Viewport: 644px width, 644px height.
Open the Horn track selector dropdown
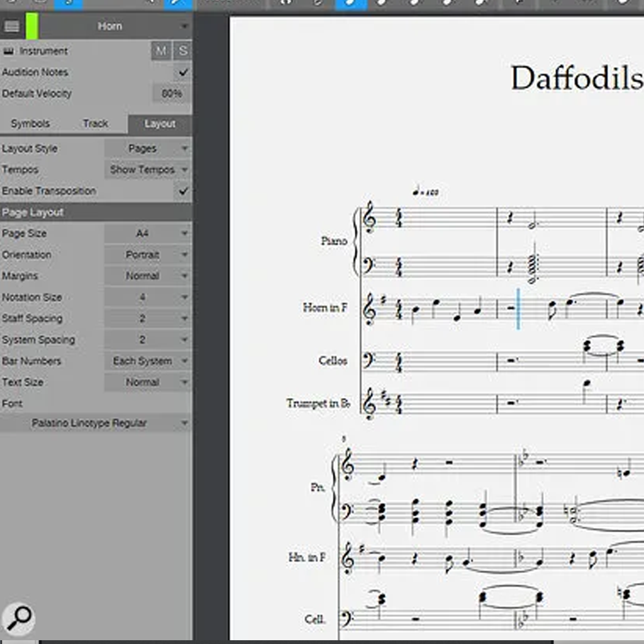(115, 26)
